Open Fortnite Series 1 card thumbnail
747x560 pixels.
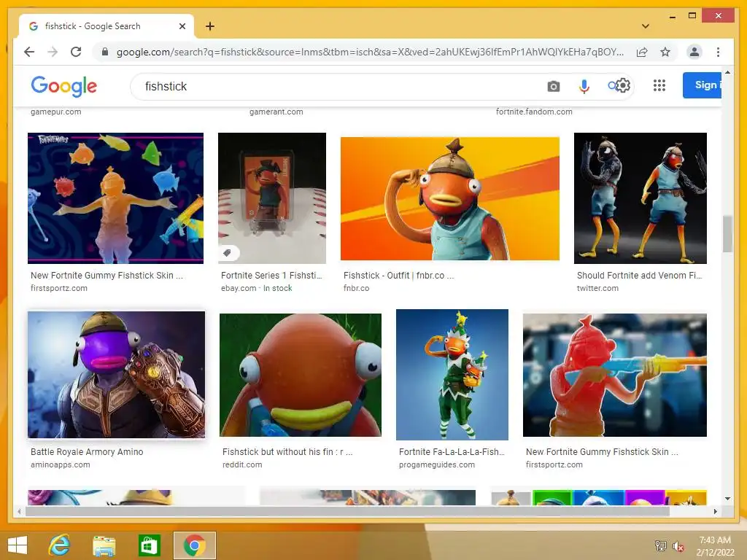[x=272, y=198]
